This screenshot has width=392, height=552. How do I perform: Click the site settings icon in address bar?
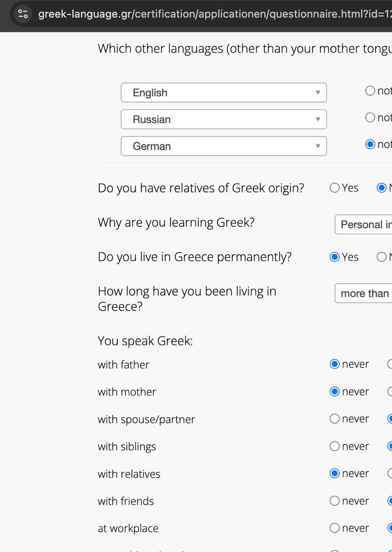pos(23,14)
